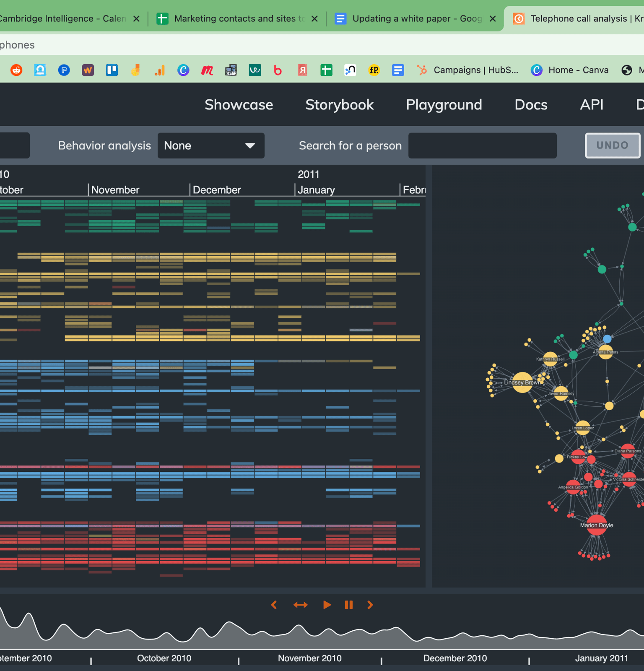This screenshot has width=644, height=671.
Task: Step timeline forward with right chevron
Action: click(370, 605)
